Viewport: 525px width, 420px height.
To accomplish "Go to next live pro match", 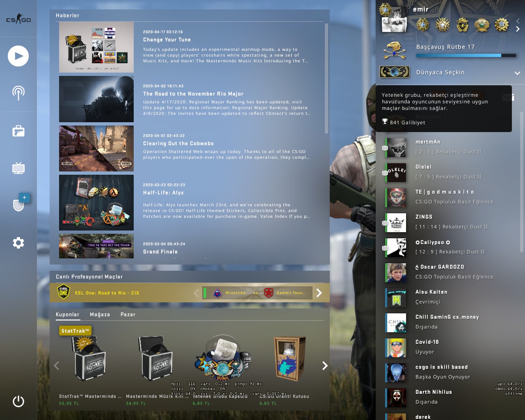I will 319,293.
